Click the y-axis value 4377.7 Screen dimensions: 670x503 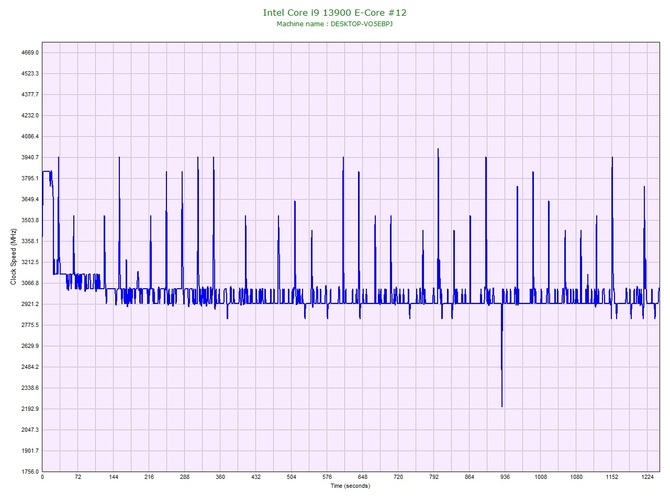tap(30, 94)
